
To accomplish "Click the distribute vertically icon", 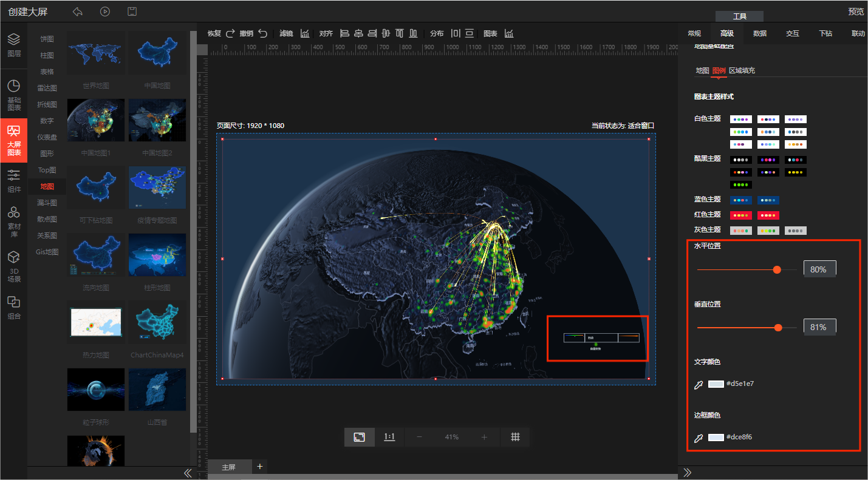I will pos(470,33).
